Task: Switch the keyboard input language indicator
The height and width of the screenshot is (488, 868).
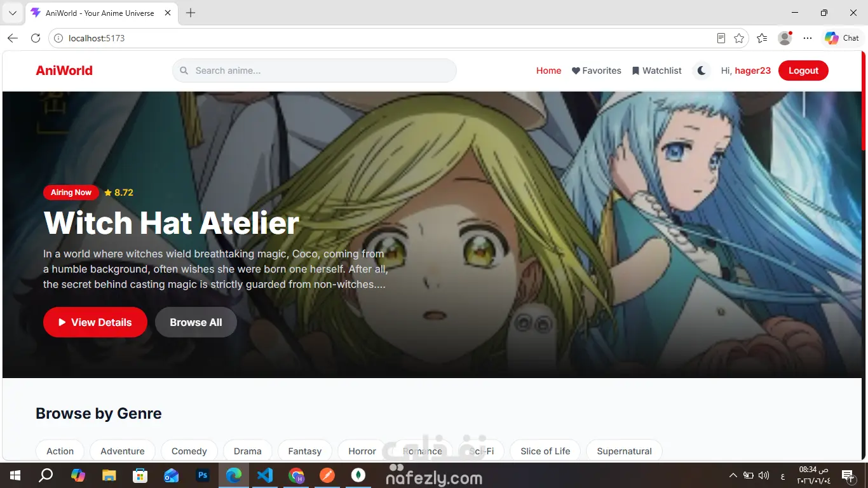Action: (x=782, y=475)
